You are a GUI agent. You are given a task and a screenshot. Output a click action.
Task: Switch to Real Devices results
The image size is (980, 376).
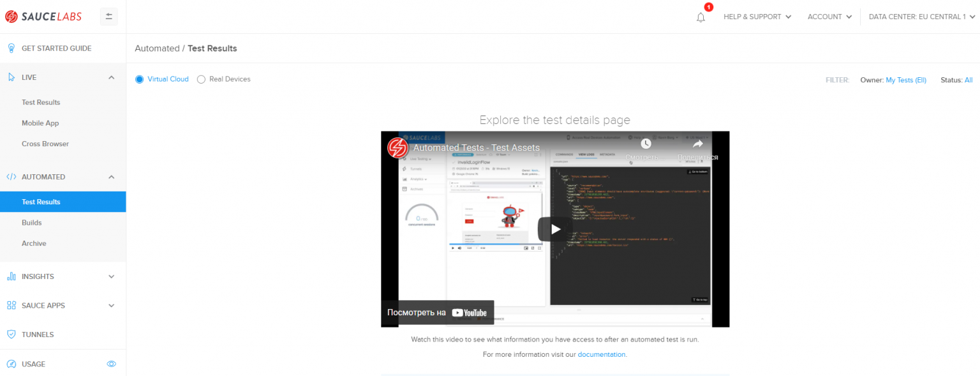click(201, 79)
